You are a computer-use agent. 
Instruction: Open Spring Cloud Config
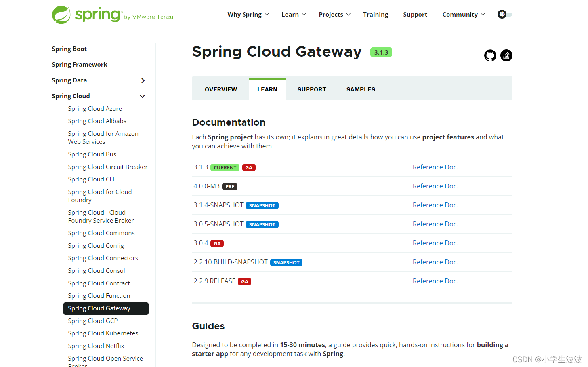pos(96,246)
